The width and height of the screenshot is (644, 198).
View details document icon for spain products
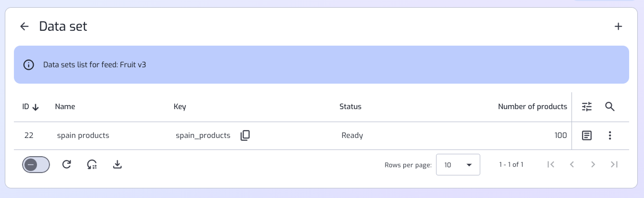coord(586,136)
